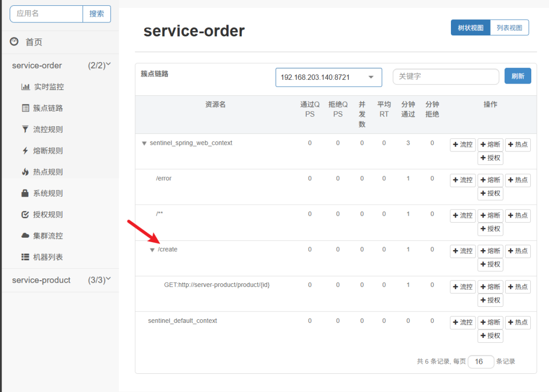
Task: Expand the service-product app menu
Action: (x=61, y=280)
